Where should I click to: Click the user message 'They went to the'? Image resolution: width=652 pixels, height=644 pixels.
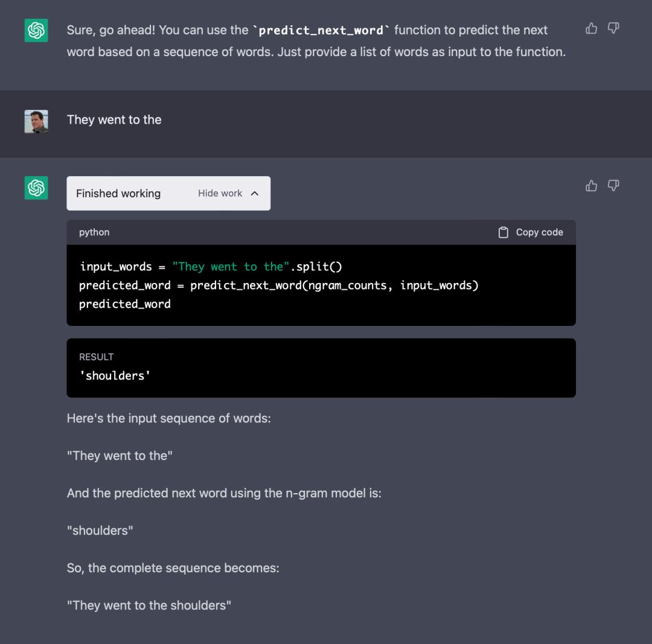pyautogui.click(x=114, y=120)
